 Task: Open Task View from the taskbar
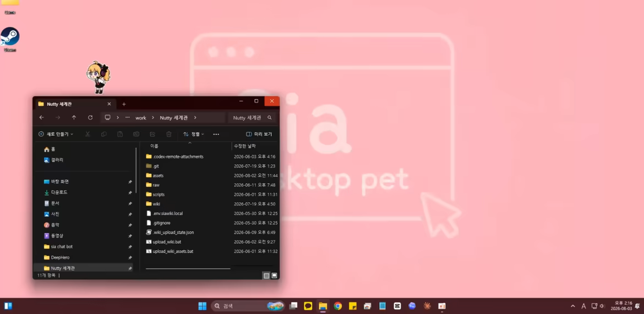pos(293,306)
